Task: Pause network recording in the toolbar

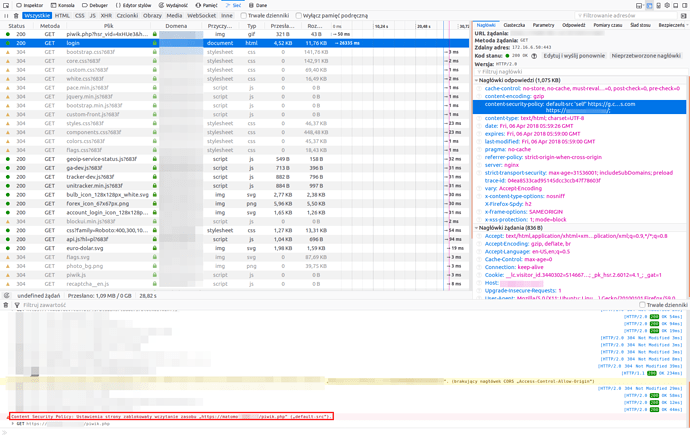Action: [6, 16]
